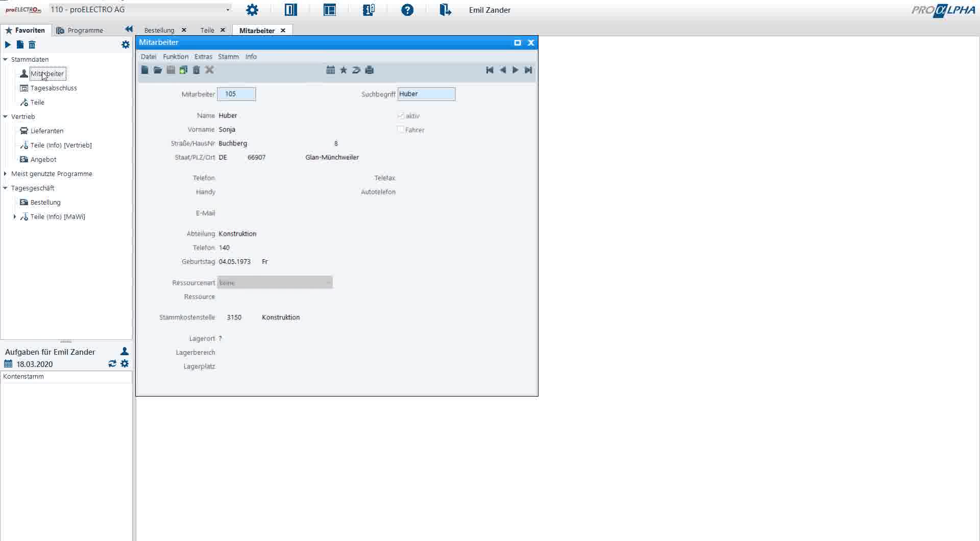Delete record with Mitarbeiter toolbar trash icon
The image size is (980, 541).
click(197, 70)
